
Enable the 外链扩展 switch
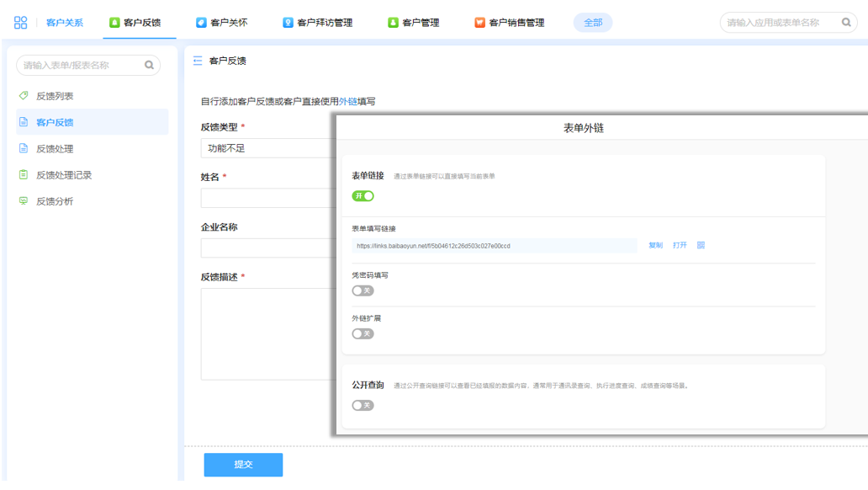click(x=363, y=333)
